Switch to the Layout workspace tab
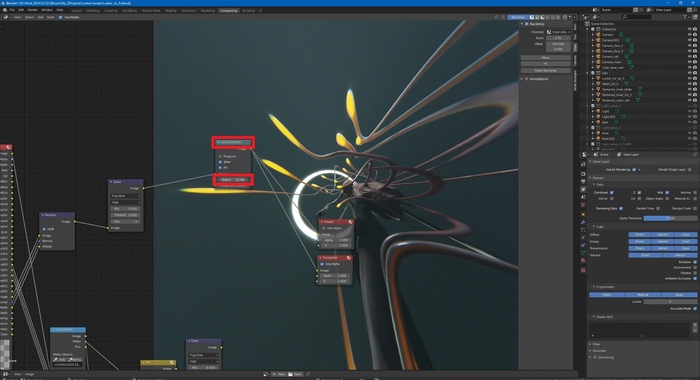Viewport: 700px width, 380px height. coord(76,10)
